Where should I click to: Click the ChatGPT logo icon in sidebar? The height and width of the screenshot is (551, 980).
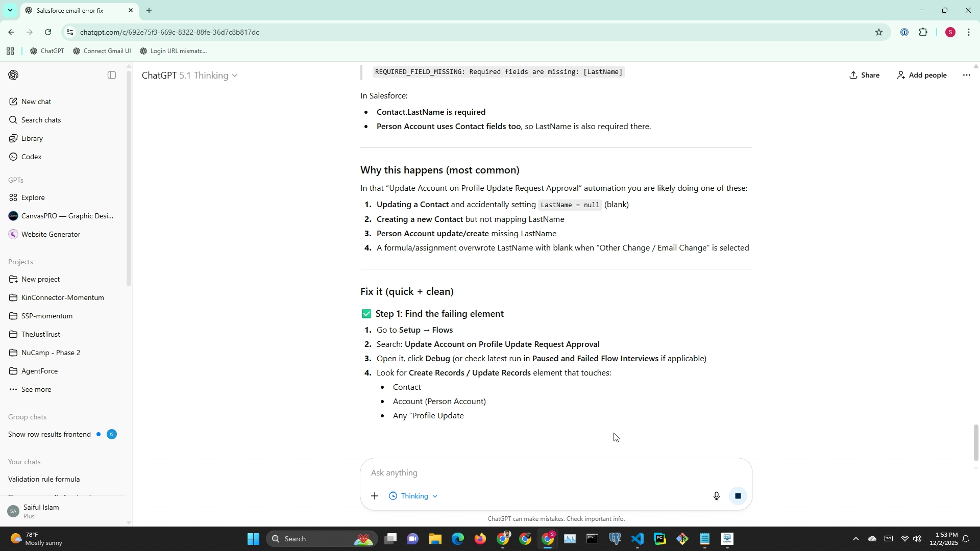14,75
